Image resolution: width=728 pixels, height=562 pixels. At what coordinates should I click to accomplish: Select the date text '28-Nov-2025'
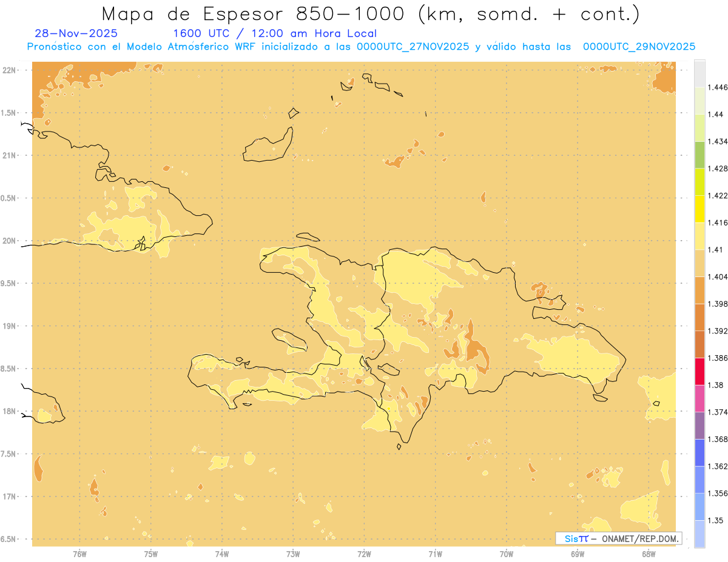click(76, 33)
